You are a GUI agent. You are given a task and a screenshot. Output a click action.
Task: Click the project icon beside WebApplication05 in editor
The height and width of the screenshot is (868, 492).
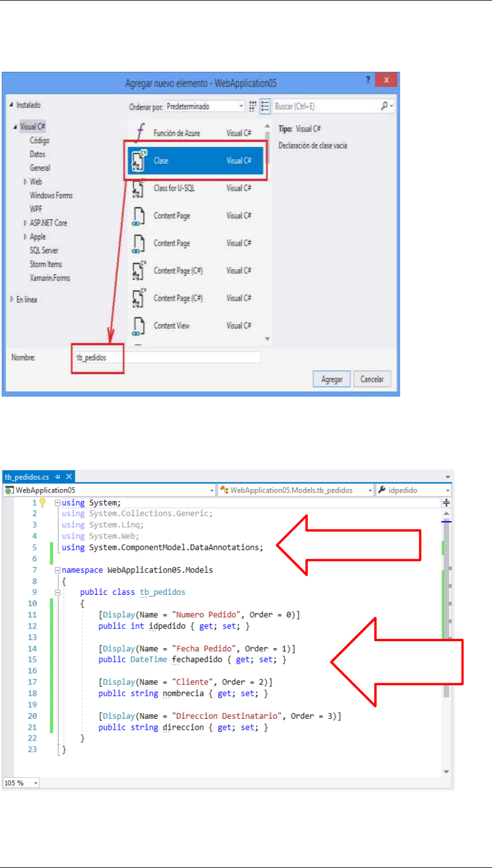[9, 490]
